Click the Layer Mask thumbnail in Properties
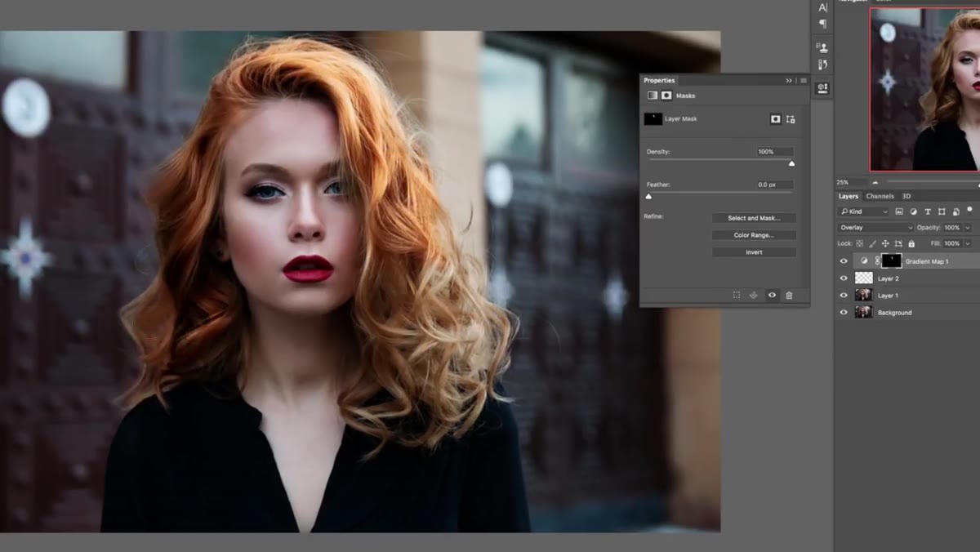 coord(653,119)
